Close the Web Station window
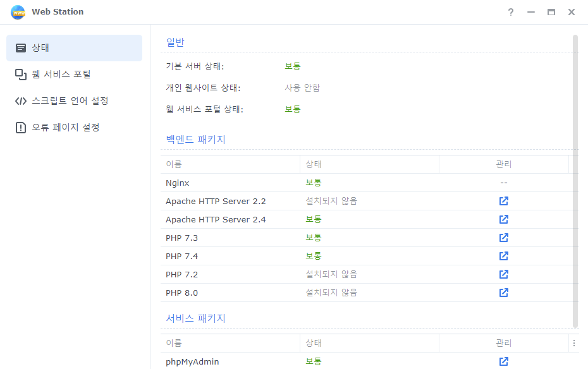Screen dimensions: 588x369 (572, 12)
